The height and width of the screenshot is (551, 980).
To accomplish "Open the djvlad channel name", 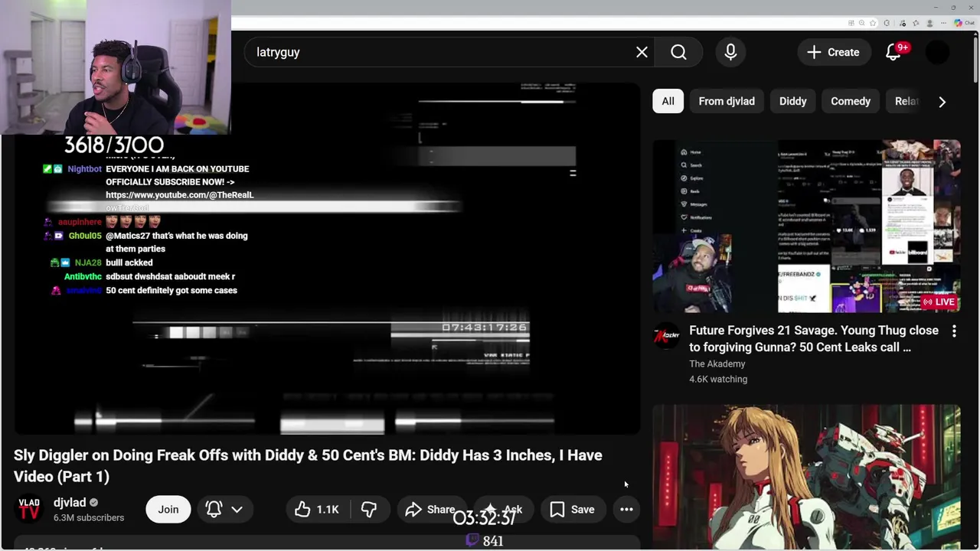I will click(70, 502).
